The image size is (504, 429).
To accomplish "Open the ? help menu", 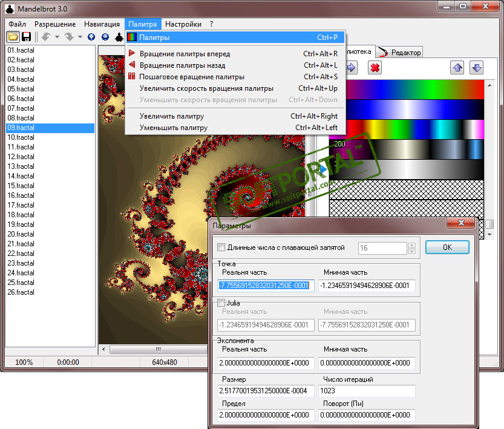I will coord(211,24).
